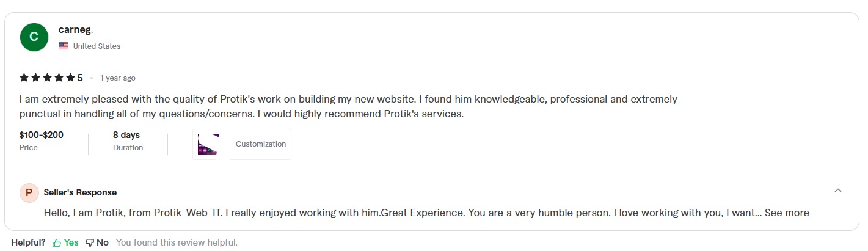Image resolution: width=868 pixels, height=251 pixels.
Task: Mark review as helpful with Yes
Action: point(71,242)
